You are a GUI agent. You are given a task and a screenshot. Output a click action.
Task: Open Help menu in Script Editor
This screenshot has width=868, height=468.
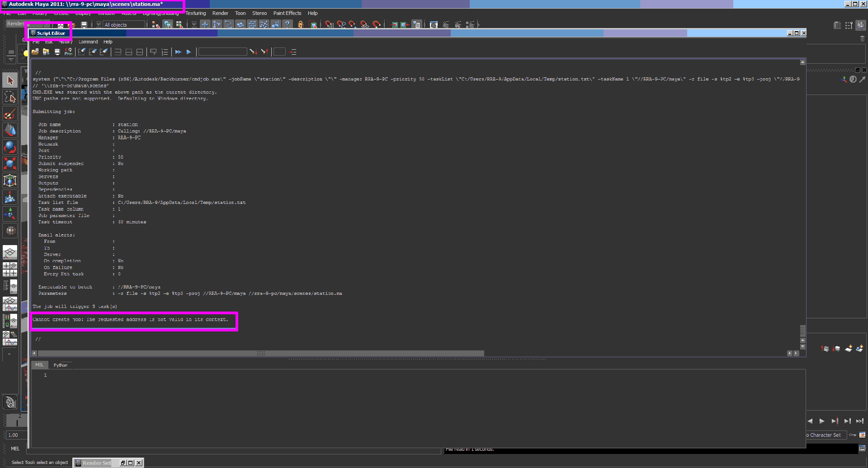click(x=108, y=42)
